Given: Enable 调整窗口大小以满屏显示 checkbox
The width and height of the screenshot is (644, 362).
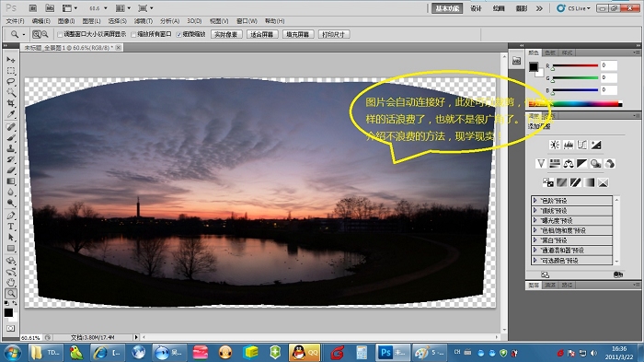Looking at the screenshot, I should coord(61,35).
